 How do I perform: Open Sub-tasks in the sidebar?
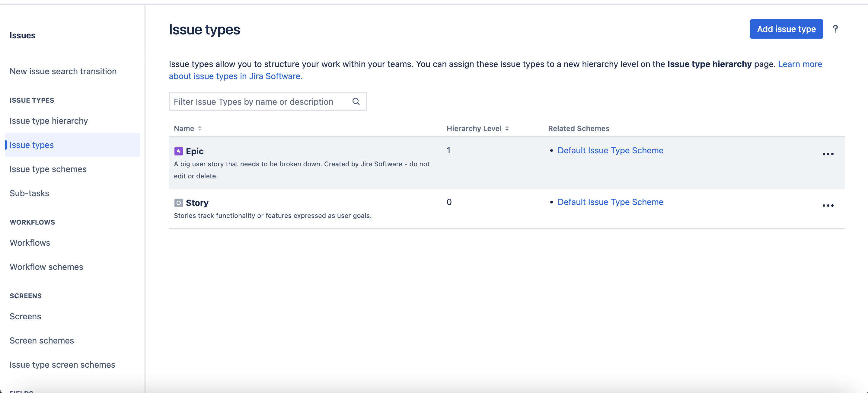click(x=29, y=193)
